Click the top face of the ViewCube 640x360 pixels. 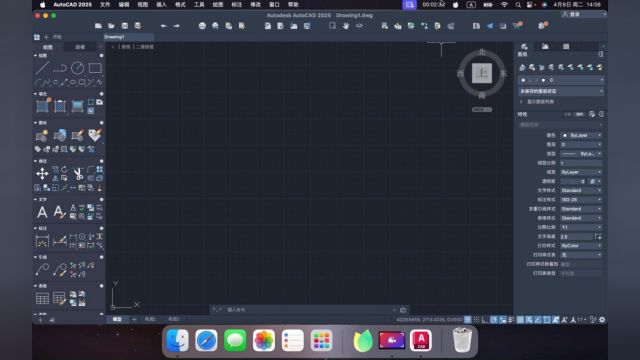(482, 73)
